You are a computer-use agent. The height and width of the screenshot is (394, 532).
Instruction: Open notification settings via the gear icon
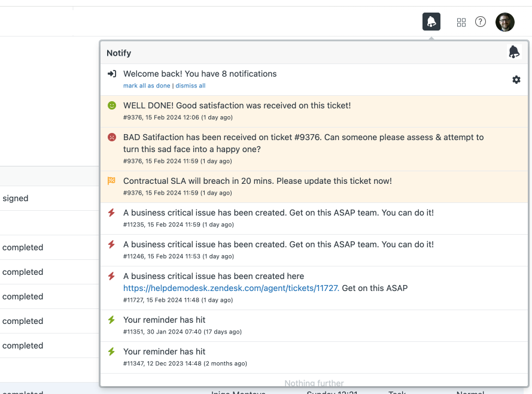[x=516, y=79]
